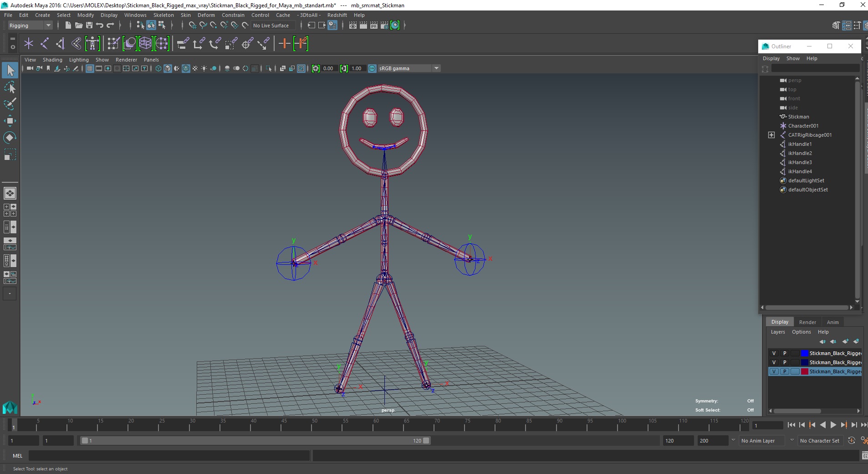Toggle color management ON button
Viewport: 868px width, 474px height.
tap(372, 68)
